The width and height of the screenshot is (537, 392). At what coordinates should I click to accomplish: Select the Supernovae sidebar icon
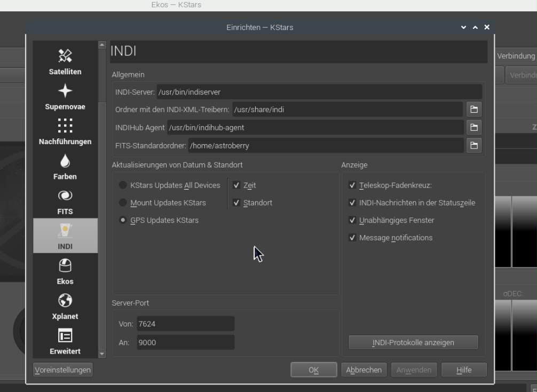click(x=65, y=96)
